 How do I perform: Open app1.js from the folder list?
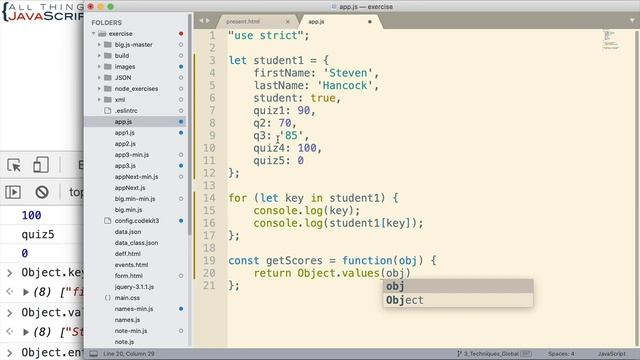pyautogui.click(x=124, y=133)
